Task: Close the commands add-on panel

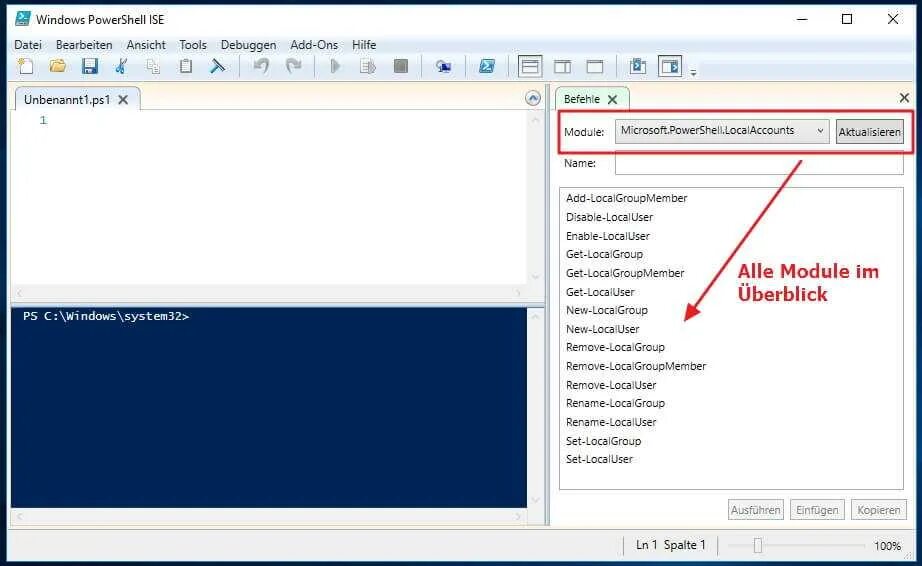Action: tap(904, 98)
